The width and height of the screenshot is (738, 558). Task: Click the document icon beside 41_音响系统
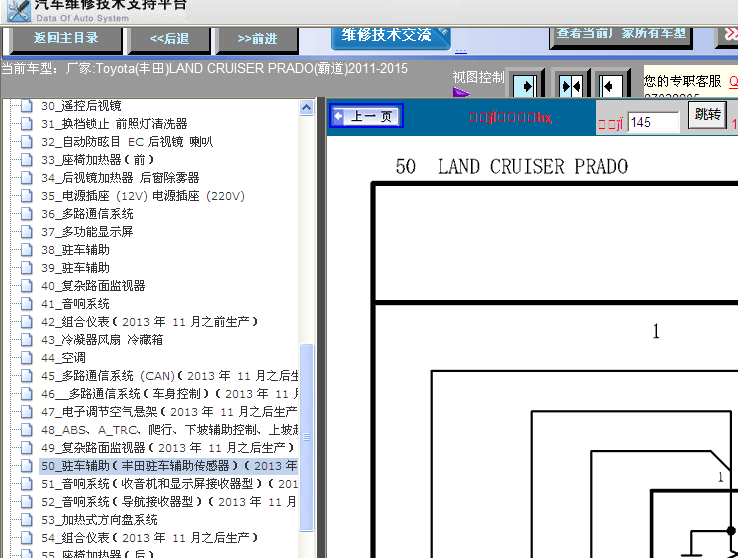click(26, 303)
